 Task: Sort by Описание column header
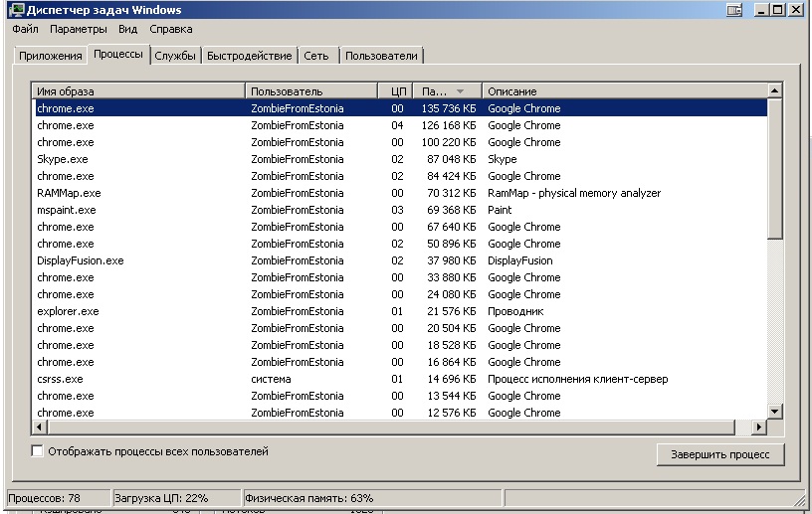click(x=624, y=91)
